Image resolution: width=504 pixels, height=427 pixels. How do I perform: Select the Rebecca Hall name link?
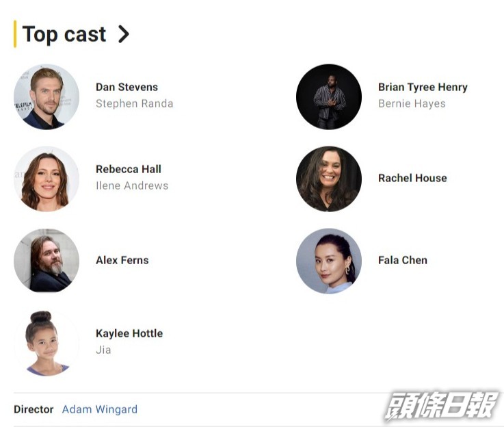pyautogui.click(x=129, y=169)
